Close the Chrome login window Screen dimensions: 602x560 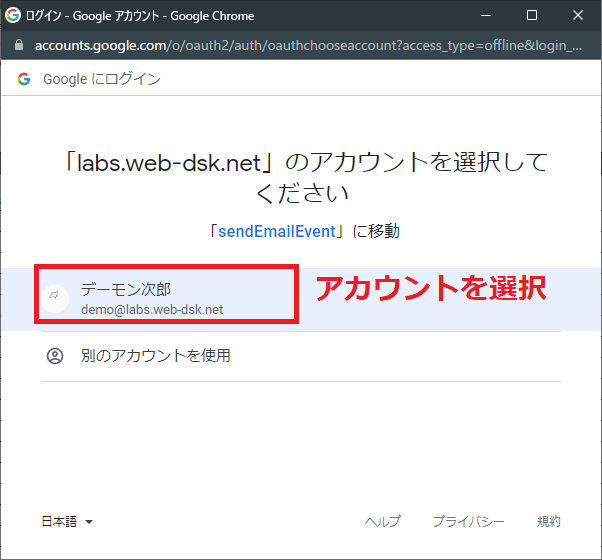(x=578, y=15)
